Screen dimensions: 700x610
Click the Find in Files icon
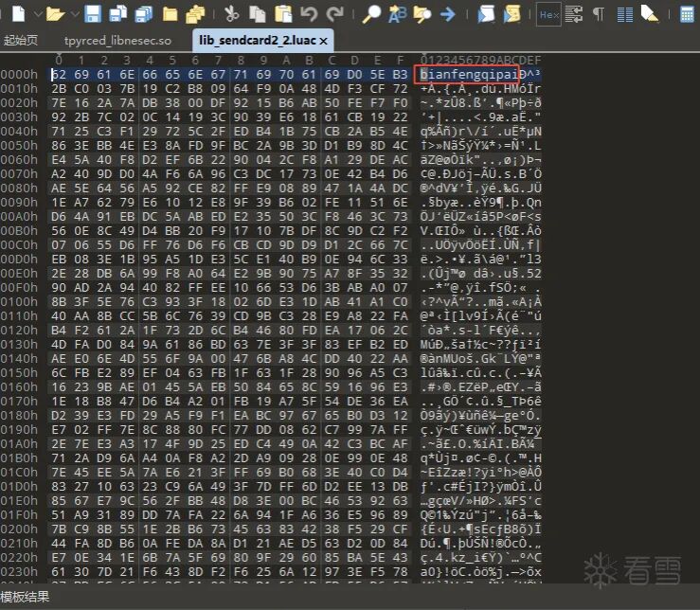pos(422,14)
